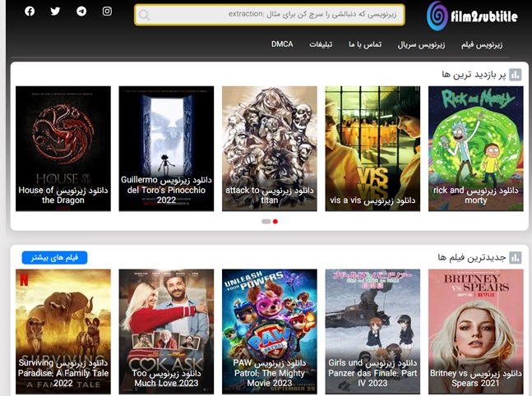
Task: Click the chart icon beside جدیدترین فیلم ها
Action: pos(516,258)
